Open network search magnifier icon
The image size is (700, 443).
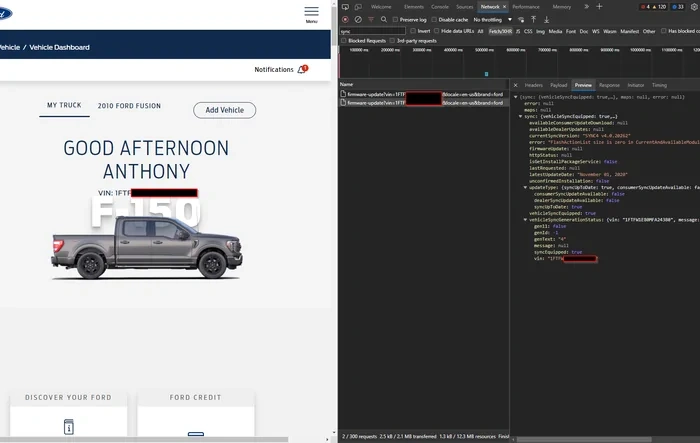point(385,19)
